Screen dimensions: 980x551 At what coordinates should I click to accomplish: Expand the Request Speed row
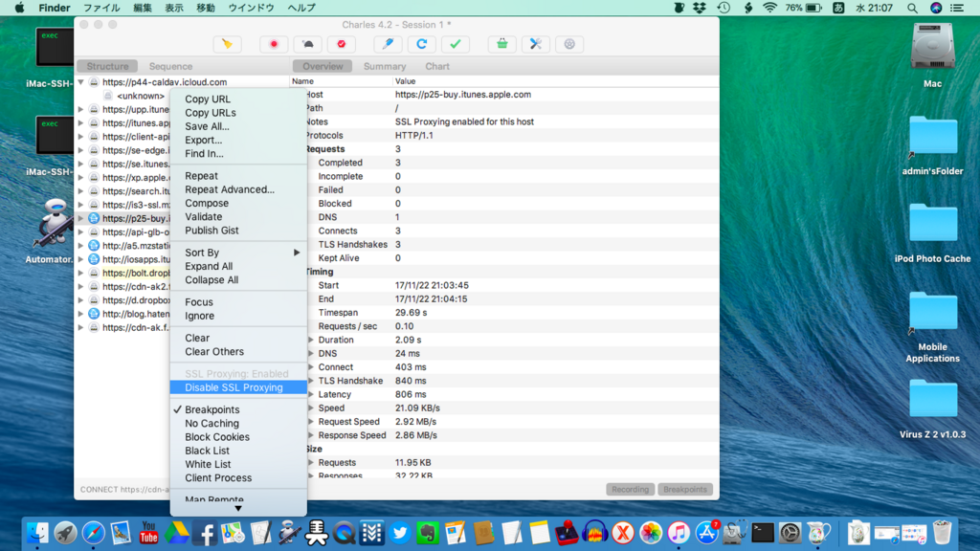pos(311,422)
